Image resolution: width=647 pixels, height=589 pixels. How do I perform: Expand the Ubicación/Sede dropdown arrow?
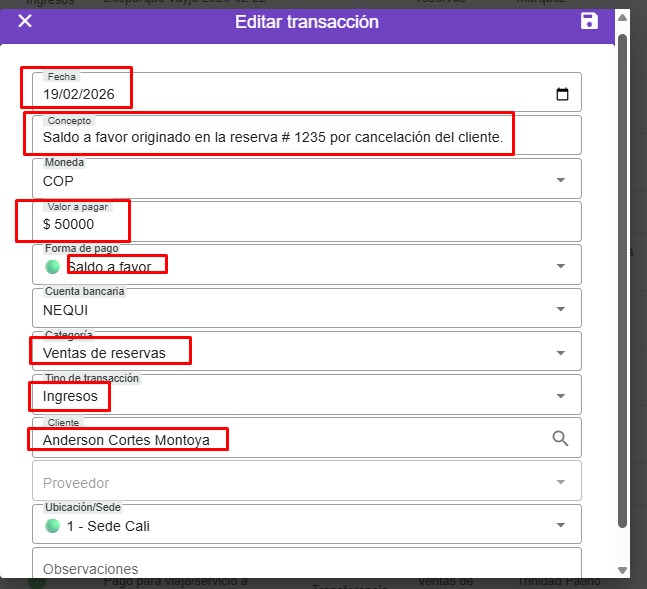(x=561, y=526)
